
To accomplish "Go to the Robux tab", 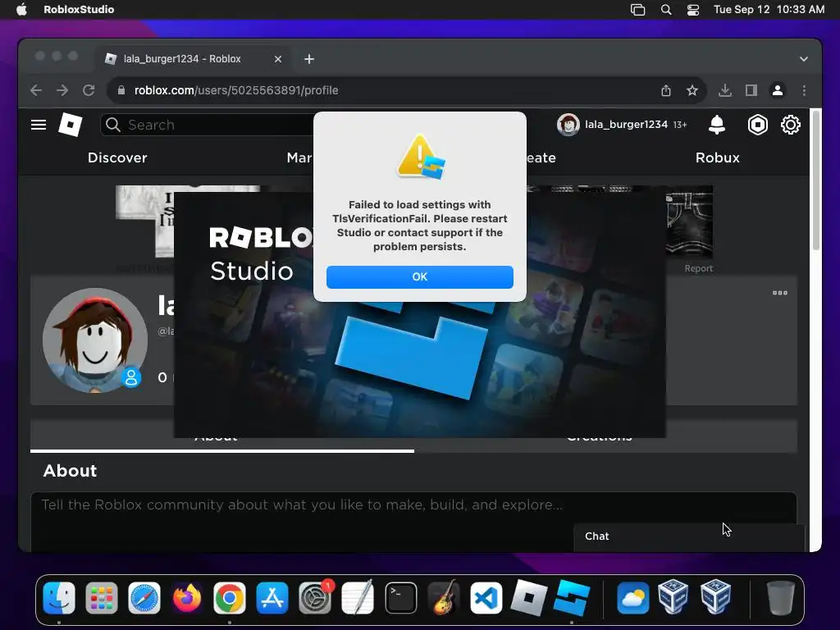I will 717,157.
